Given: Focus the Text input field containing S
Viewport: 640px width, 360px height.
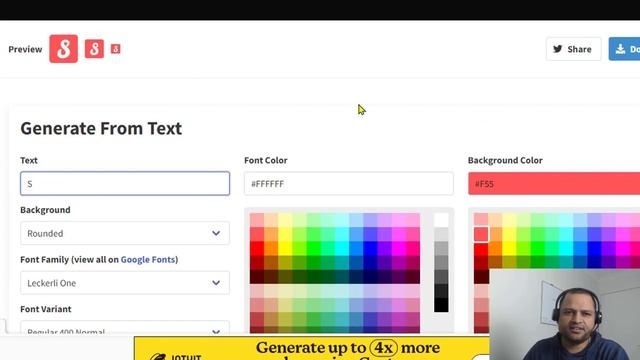Looking at the screenshot, I should [125, 184].
